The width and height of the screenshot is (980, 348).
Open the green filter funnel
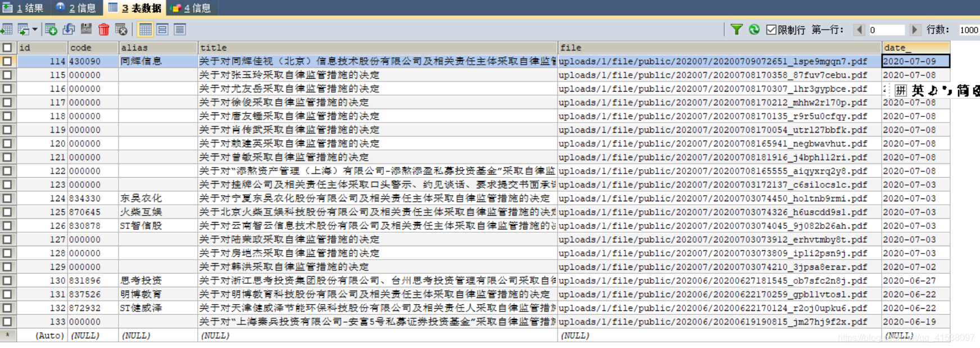coord(737,29)
